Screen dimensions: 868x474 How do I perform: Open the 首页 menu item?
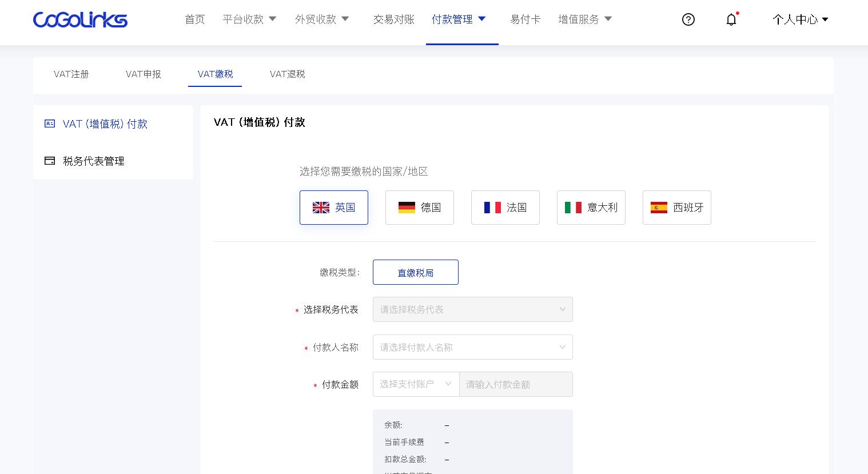pyautogui.click(x=194, y=19)
